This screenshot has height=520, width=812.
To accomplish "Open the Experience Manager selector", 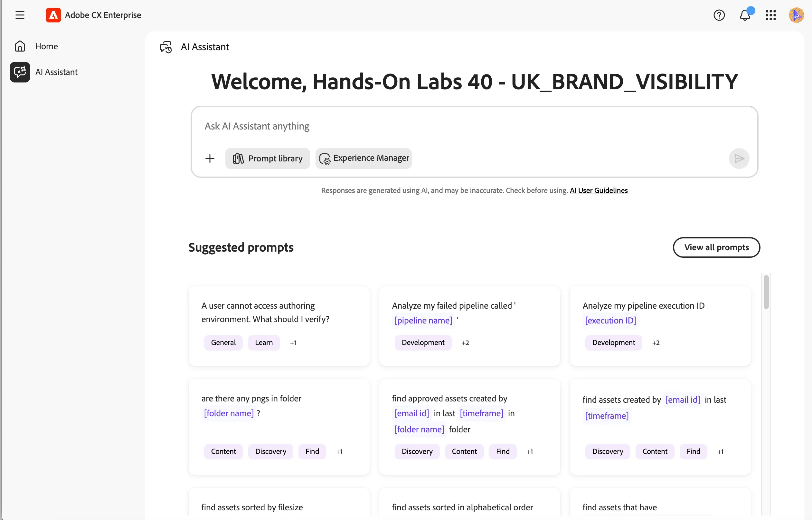I will (364, 159).
